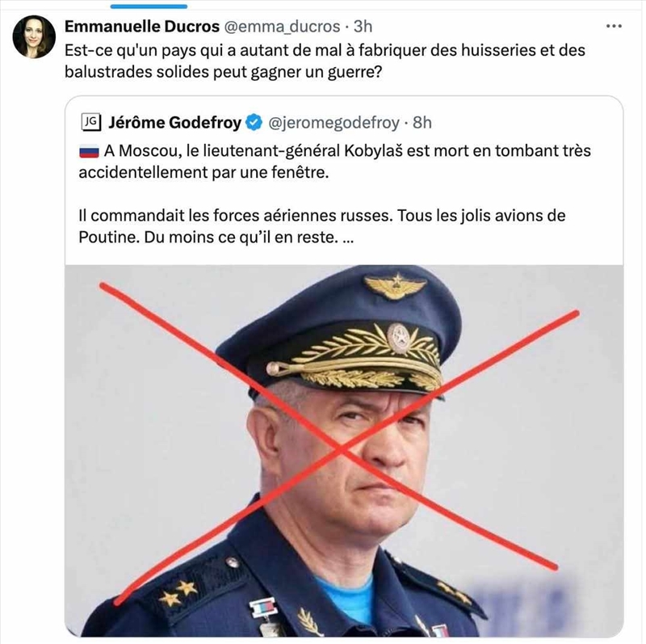The width and height of the screenshot is (646, 644).
Task: Click the Russian flag emoji
Action: pos(89,152)
